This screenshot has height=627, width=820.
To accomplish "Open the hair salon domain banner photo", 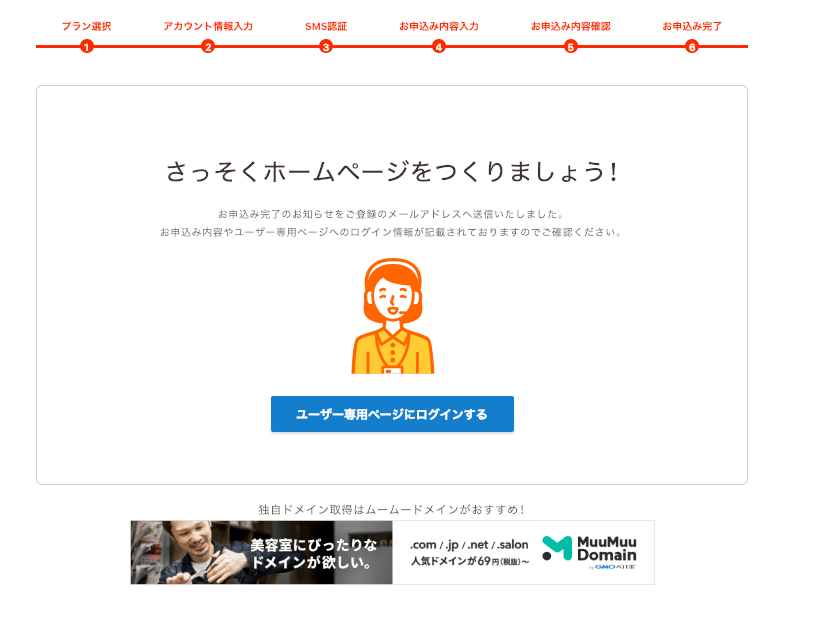I will pos(261,552).
